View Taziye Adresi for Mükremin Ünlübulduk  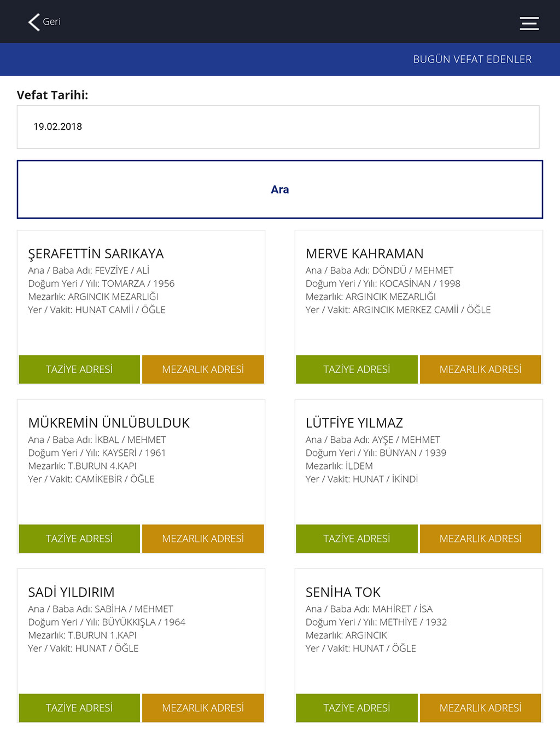(x=79, y=539)
